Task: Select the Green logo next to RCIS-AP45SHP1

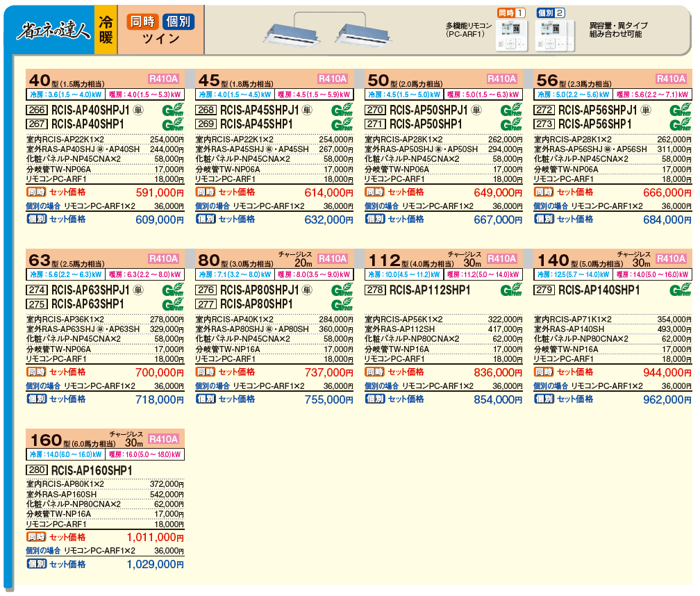Action: tap(342, 124)
